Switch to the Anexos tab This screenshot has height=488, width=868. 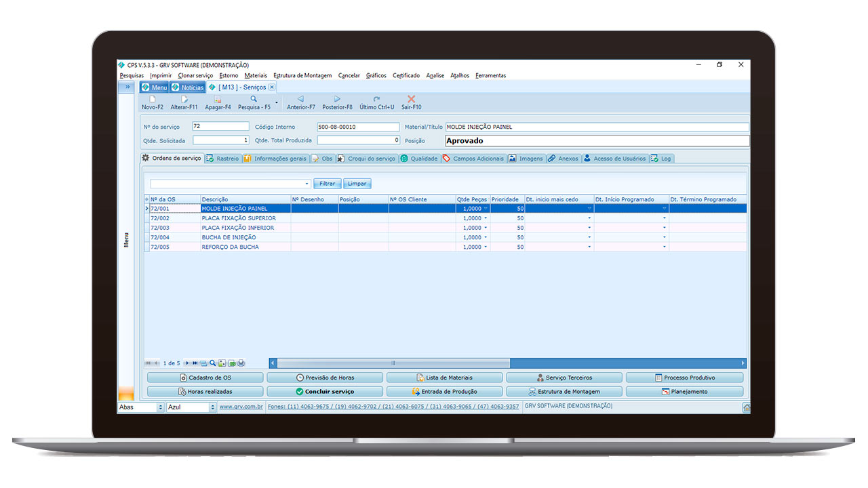point(564,159)
